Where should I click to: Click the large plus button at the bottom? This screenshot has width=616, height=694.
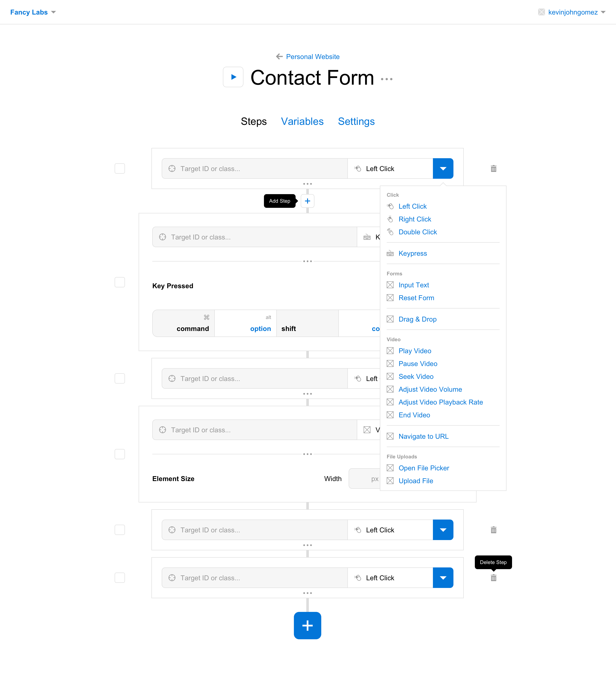pyautogui.click(x=307, y=625)
